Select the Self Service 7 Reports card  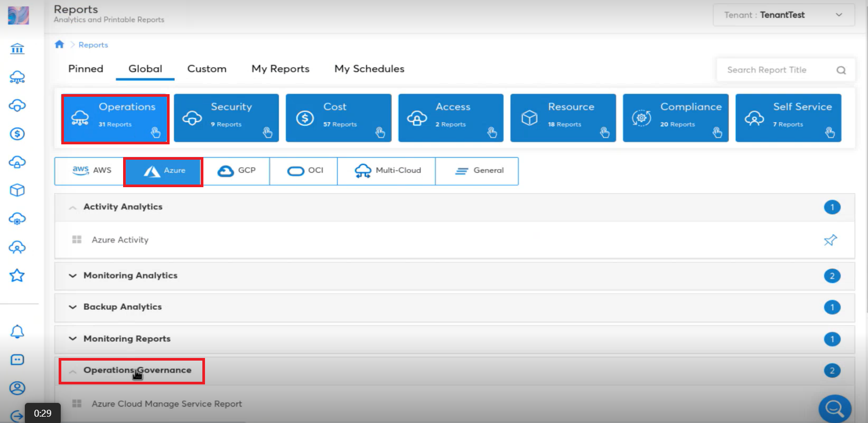(788, 118)
